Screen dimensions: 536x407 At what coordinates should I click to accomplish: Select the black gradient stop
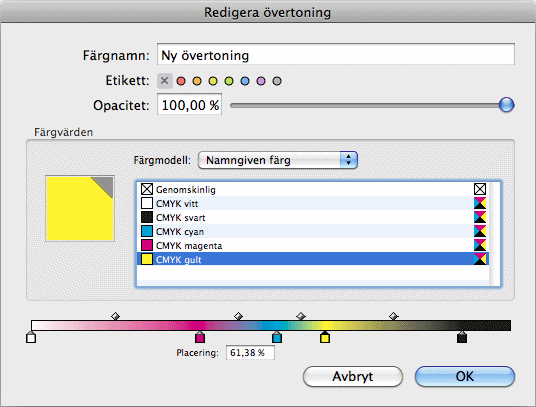[x=462, y=337]
